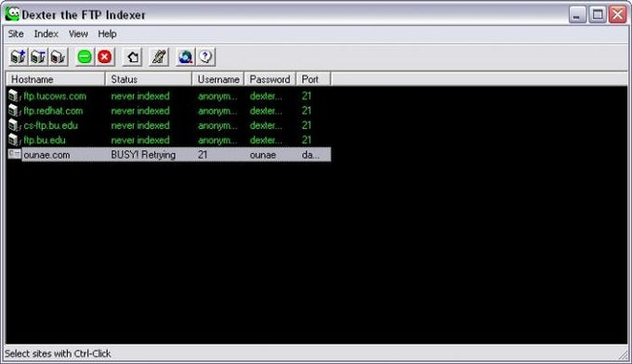The width and height of the screenshot is (632, 364).
Task: Click the port 21 cell of cs-ftp.bu.edu
Action: tap(307, 125)
